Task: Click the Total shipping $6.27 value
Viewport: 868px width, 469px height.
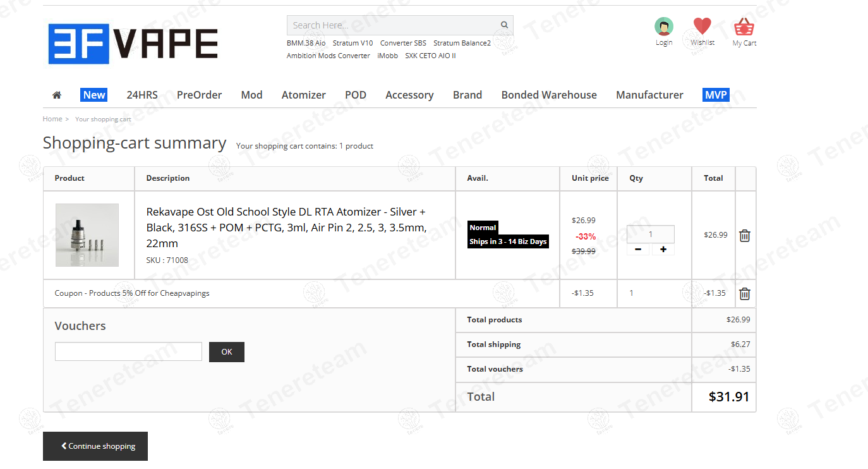Action: point(740,344)
